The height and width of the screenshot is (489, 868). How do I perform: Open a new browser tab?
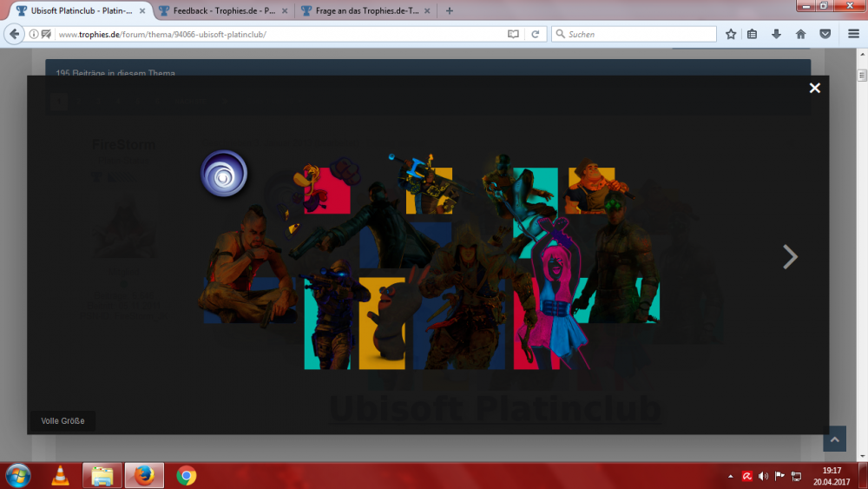[x=449, y=10]
